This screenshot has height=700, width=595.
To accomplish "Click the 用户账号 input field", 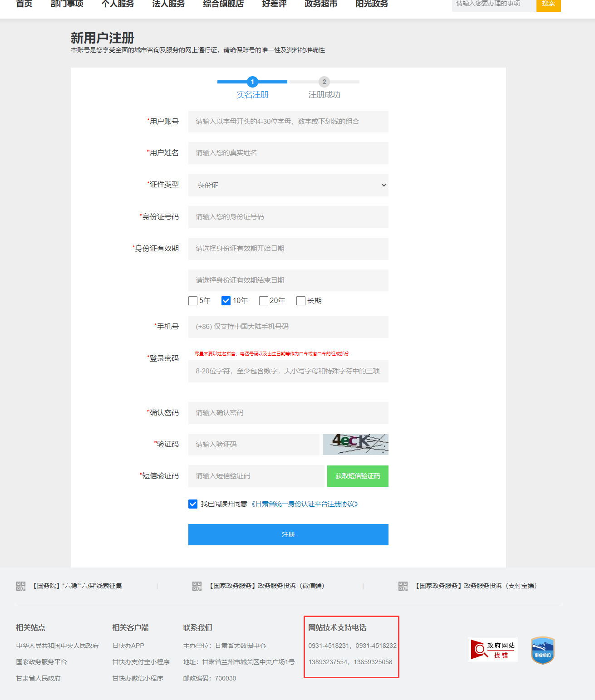I will pyautogui.click(x=288, y=122).
